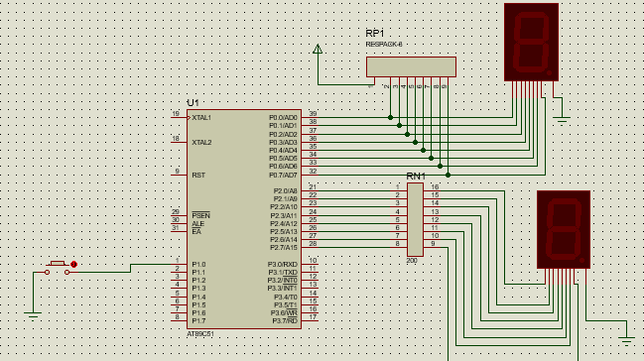Screen dimensions: 644x361
Task: Click the P1.5 pin label
Action: [198, 305]
